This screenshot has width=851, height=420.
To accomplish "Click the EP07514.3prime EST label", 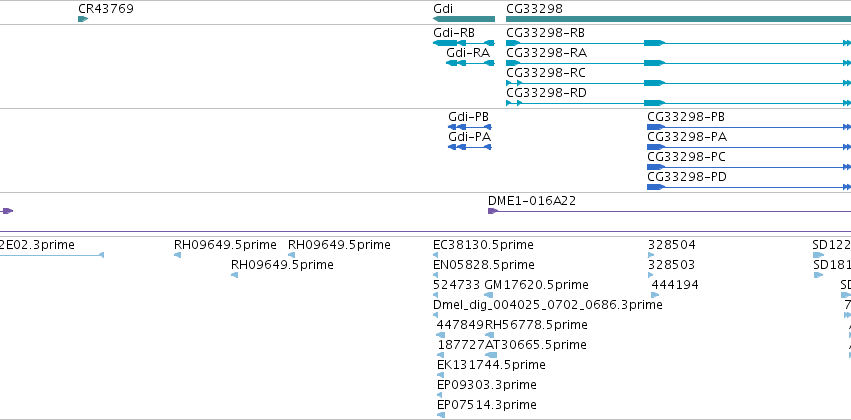I will coord(487,405).
